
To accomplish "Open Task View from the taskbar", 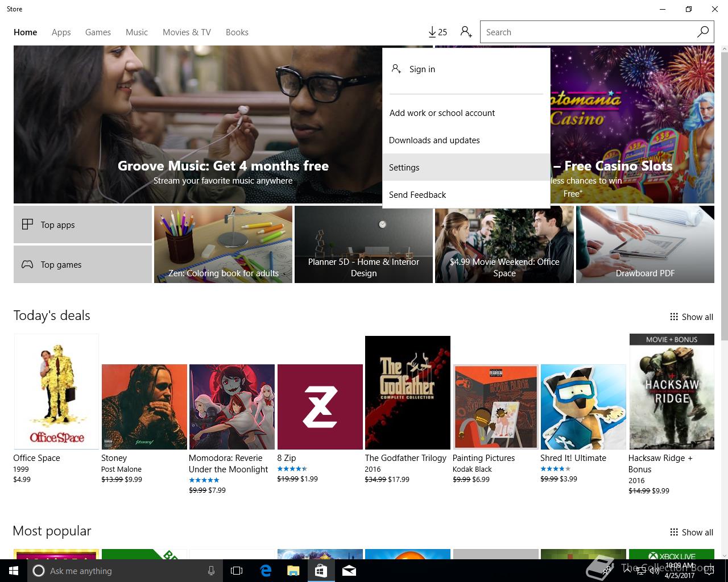I will click(237, 571).
